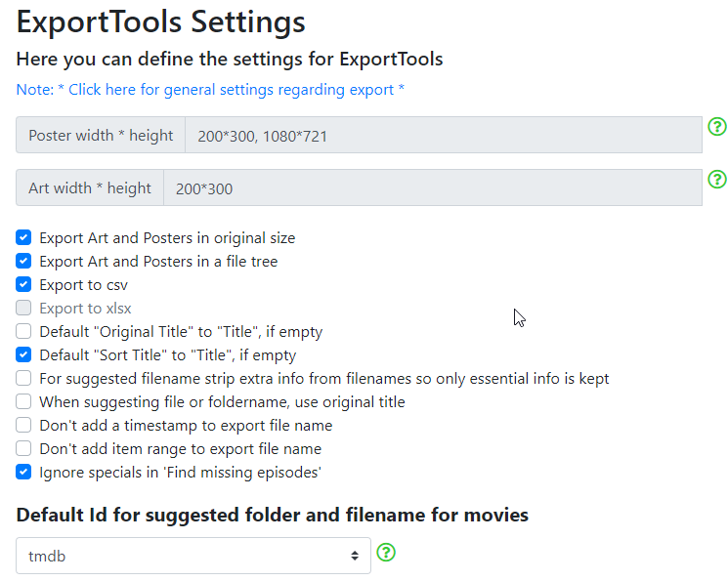Open the tmdb default Id dropdown
The height and width of the screenshot is (581, 728).
193,556
